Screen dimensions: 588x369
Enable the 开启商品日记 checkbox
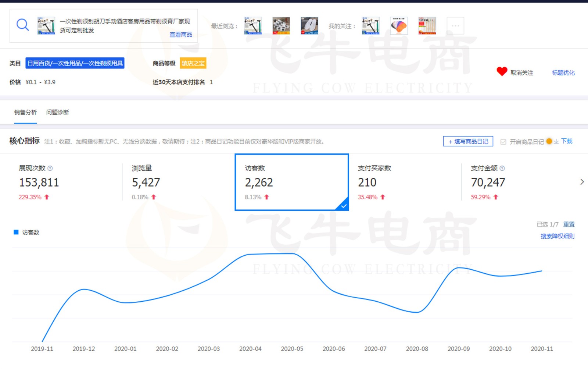503,142
